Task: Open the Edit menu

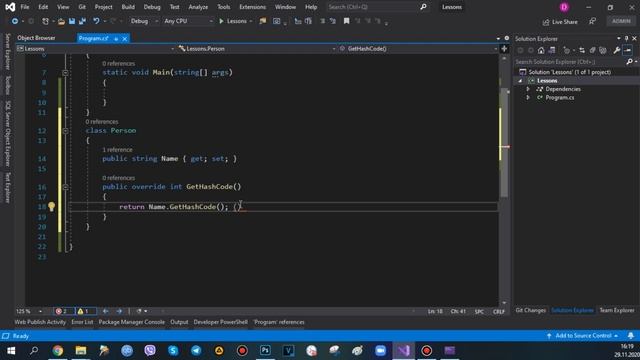Action: click(x=43, y=7)
